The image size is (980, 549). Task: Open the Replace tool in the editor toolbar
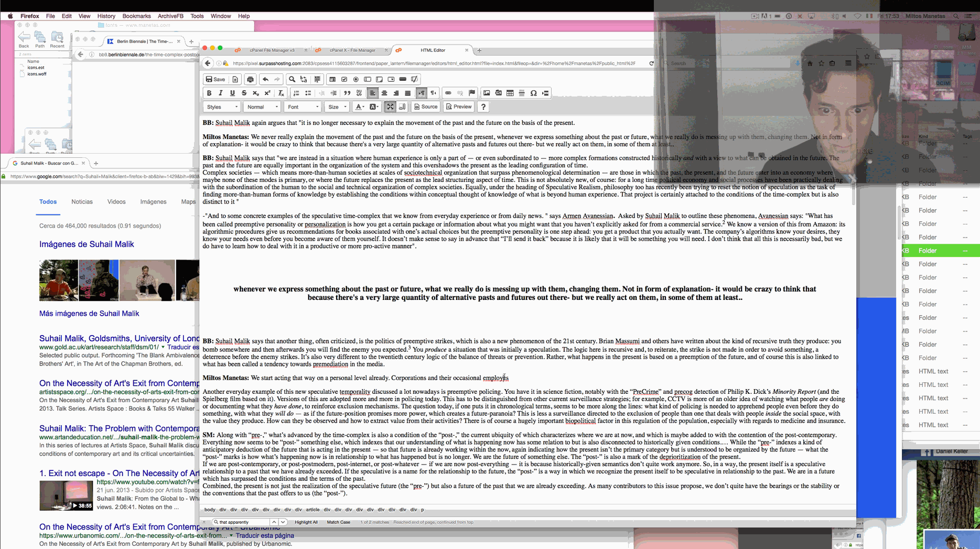(304, 79)
